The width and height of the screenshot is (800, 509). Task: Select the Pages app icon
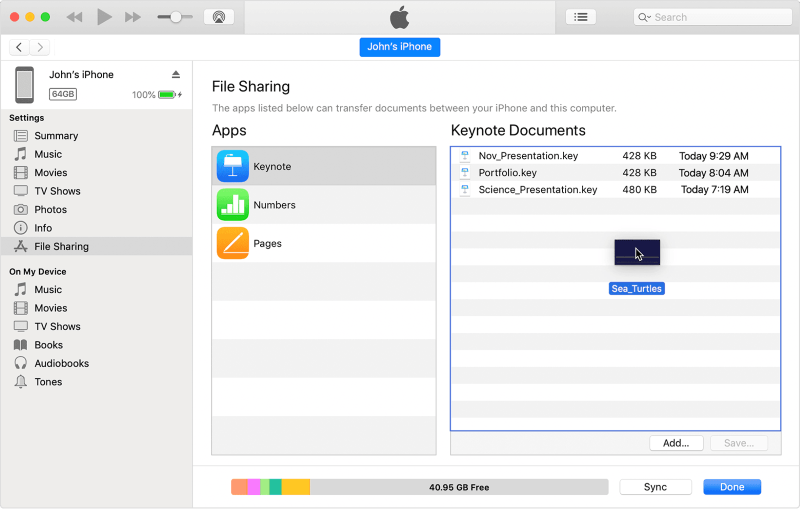(x=232, y=244)
